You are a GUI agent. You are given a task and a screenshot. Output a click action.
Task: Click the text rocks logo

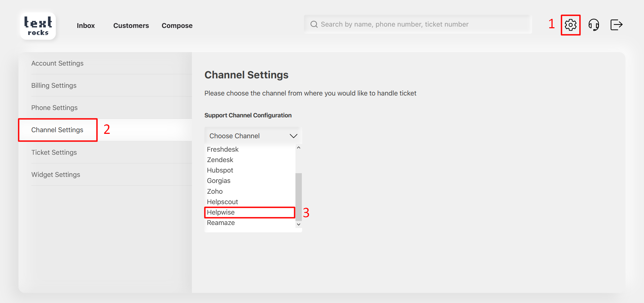pos(38,26)
